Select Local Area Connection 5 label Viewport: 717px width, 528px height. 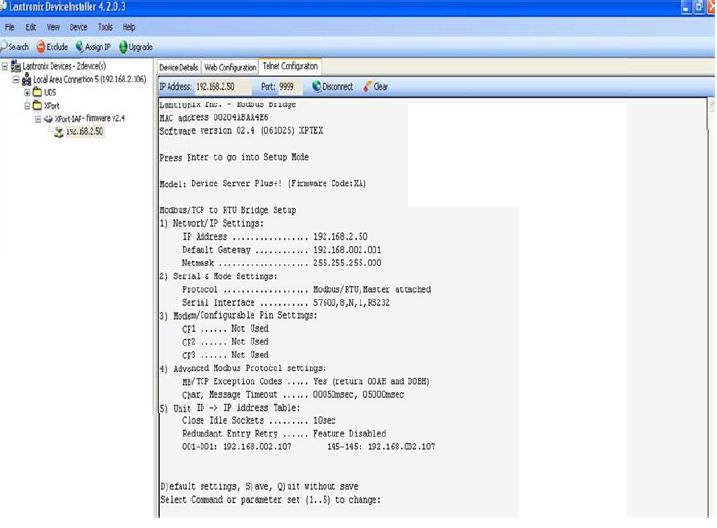[x=90, y=79]
